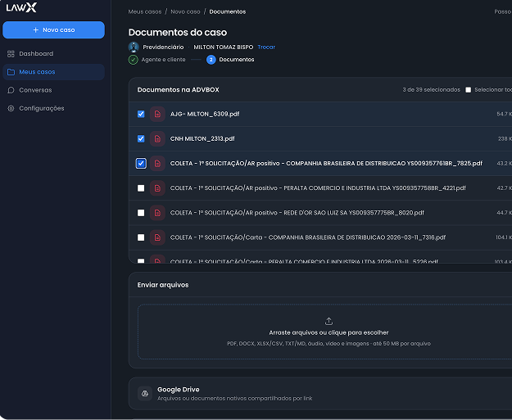This screenshot has width=512, height=420.
Task: Go to Meus casos breadcrumb
Action: pos(145,11)
